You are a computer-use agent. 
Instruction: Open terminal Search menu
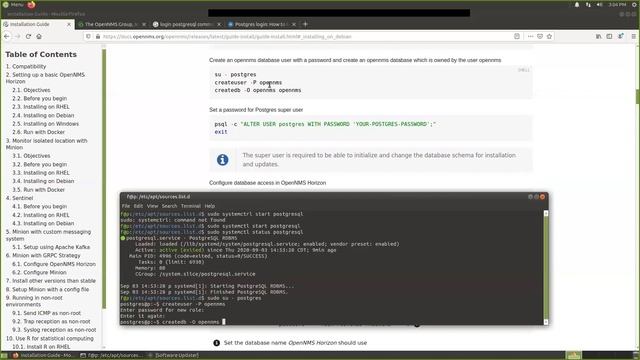(169, 206)
